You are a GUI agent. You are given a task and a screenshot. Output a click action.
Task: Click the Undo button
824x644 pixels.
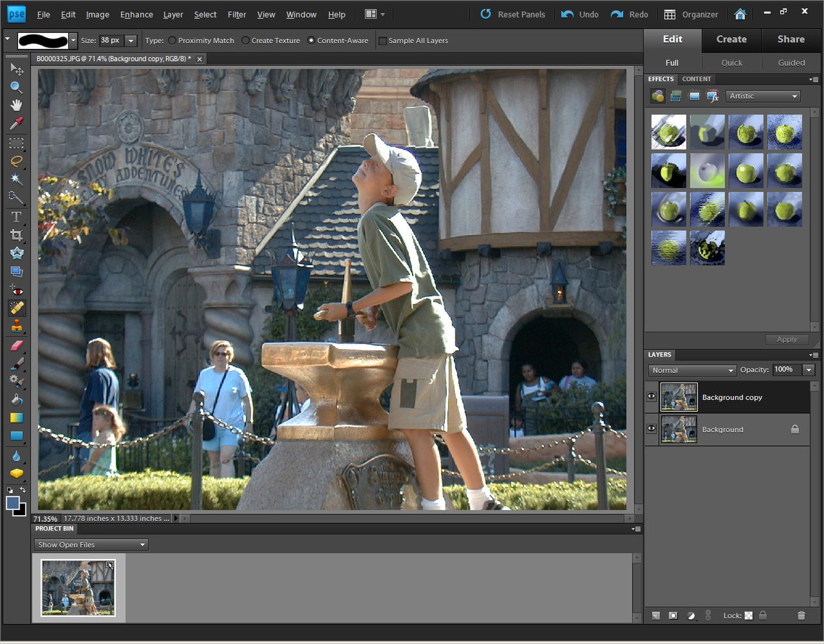579,14
